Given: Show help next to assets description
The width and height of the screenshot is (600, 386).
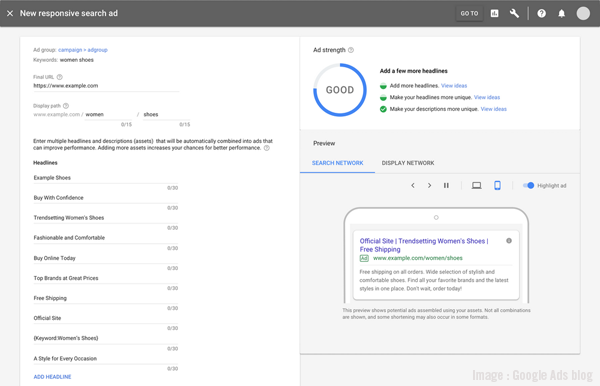Looking at the screenshot, I should pyautogui.click(x=267, y=148).
